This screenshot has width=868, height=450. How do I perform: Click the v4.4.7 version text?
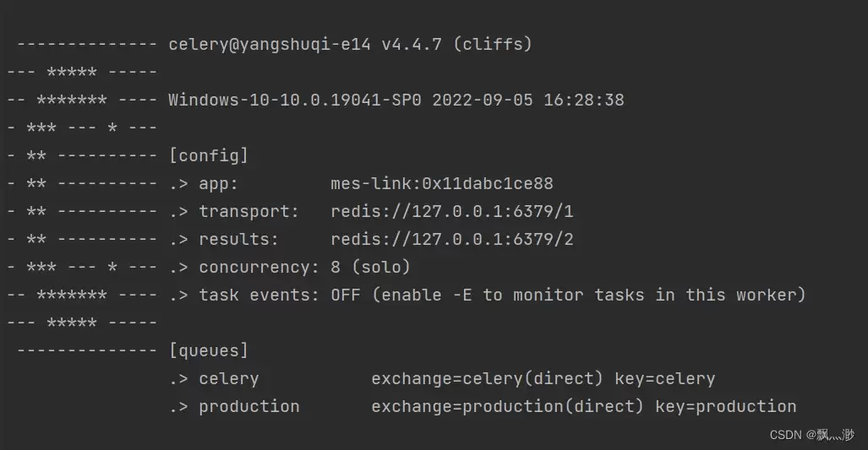[x=412, y=44]
